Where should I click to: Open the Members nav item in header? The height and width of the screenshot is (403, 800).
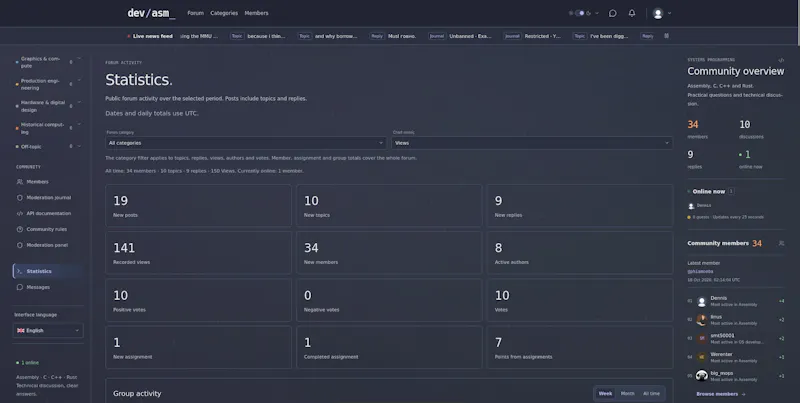[256, 13]
